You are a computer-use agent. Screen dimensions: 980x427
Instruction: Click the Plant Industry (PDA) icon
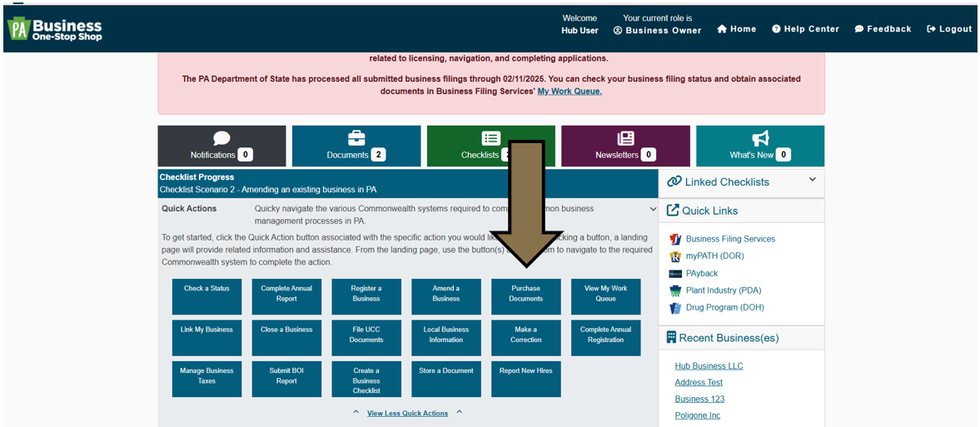(x=674, y=290)
